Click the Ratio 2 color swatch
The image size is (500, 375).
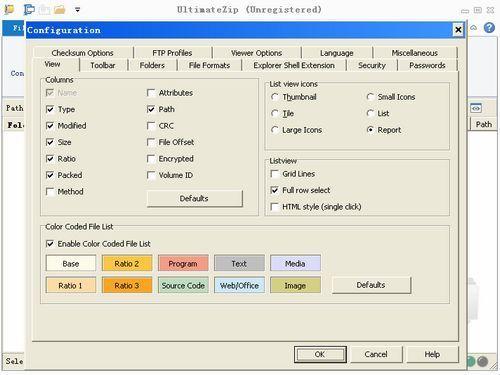[127, 263]
